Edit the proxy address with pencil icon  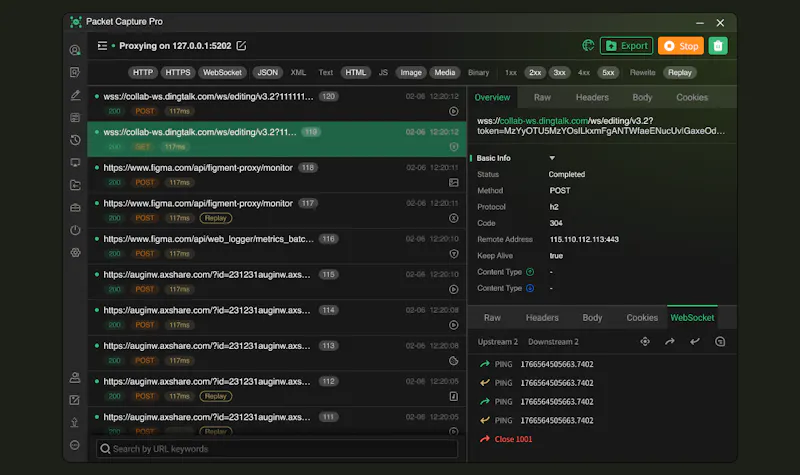click(241, 46)
